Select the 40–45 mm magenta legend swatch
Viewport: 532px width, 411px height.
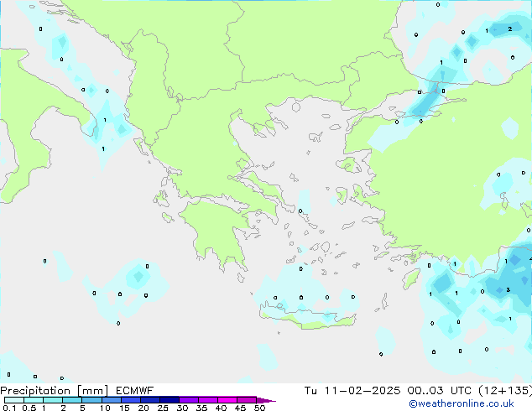[227, 400]
